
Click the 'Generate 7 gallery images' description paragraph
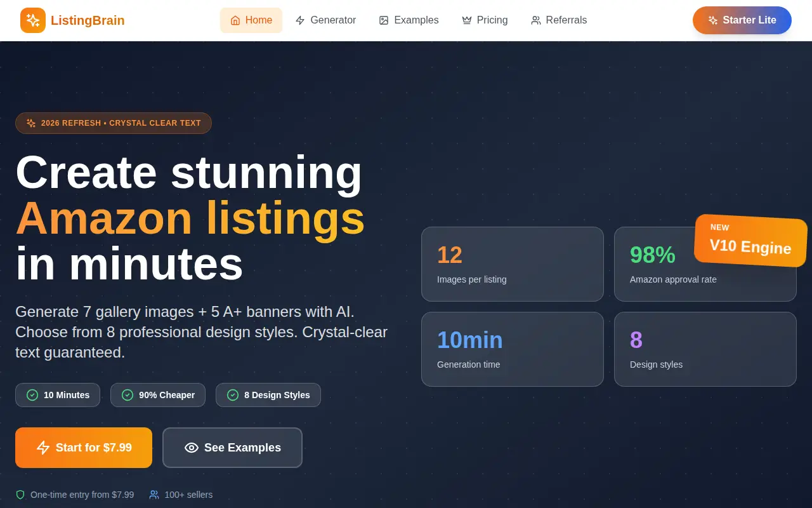coord(201,332)
